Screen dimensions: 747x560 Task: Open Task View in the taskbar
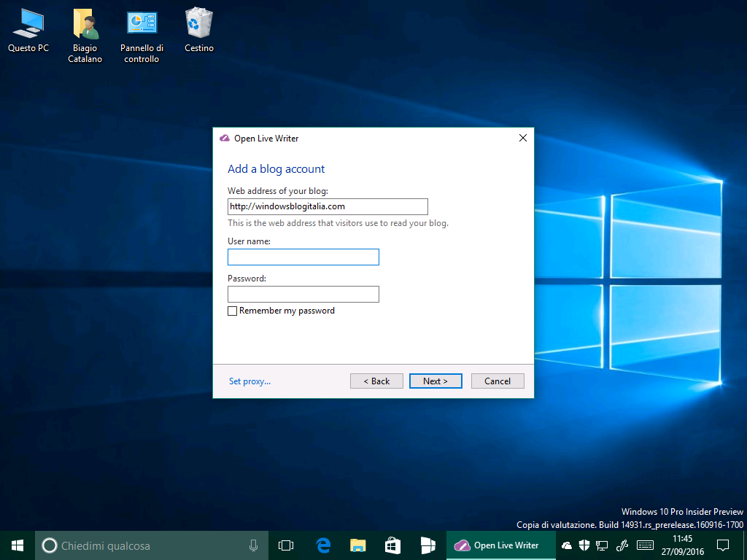coord(286,545)
